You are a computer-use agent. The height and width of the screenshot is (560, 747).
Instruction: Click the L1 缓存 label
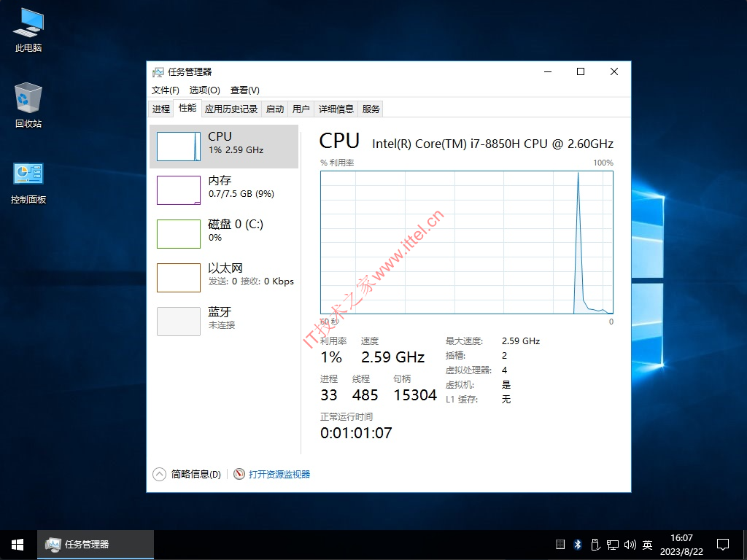pyautogui.click(x=462, y=400)
